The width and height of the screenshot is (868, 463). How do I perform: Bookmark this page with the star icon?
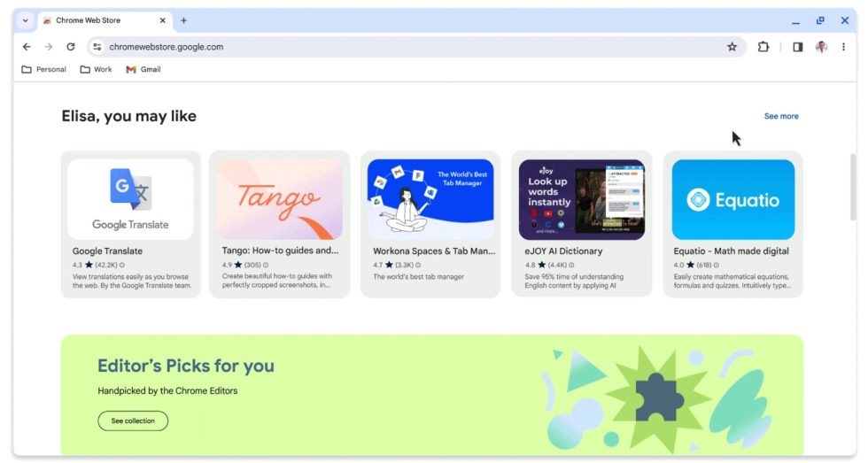point(732,47)
